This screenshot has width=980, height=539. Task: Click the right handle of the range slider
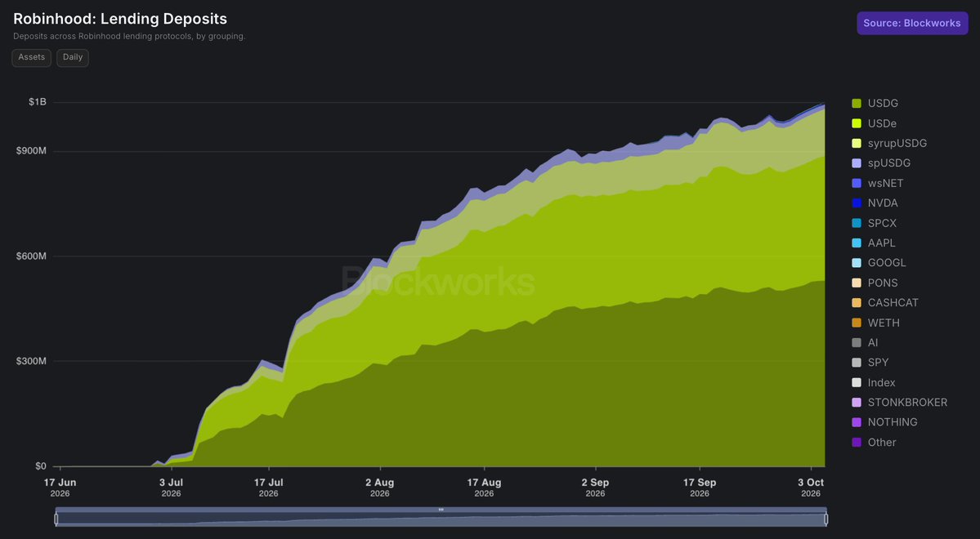pyautogui.click(x=826, y=519)
